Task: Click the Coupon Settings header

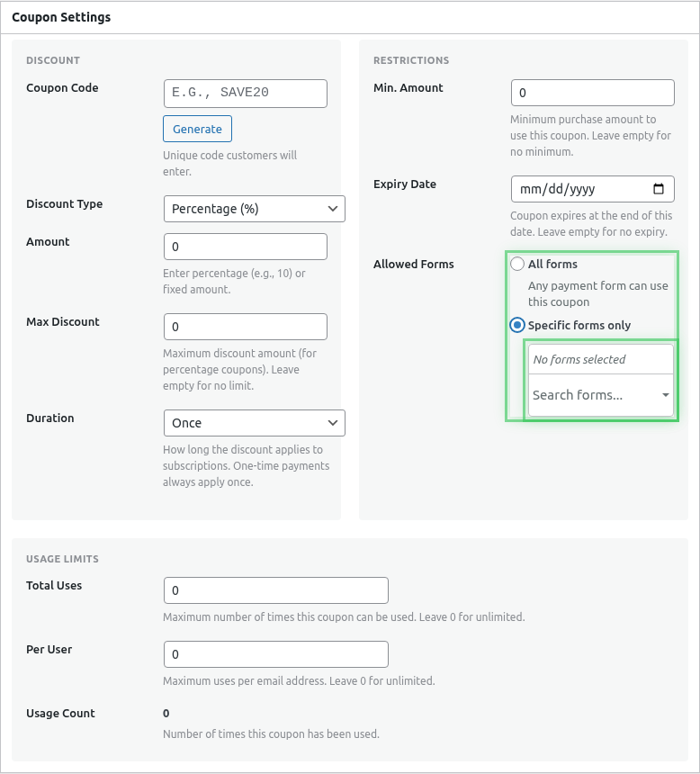Action: [x=59, y=17]
